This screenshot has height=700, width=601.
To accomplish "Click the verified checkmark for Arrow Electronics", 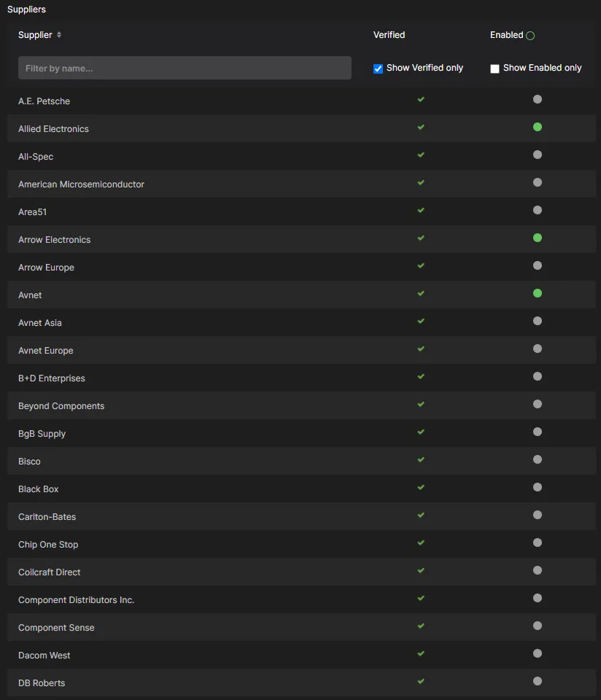I will coord(421,238).
